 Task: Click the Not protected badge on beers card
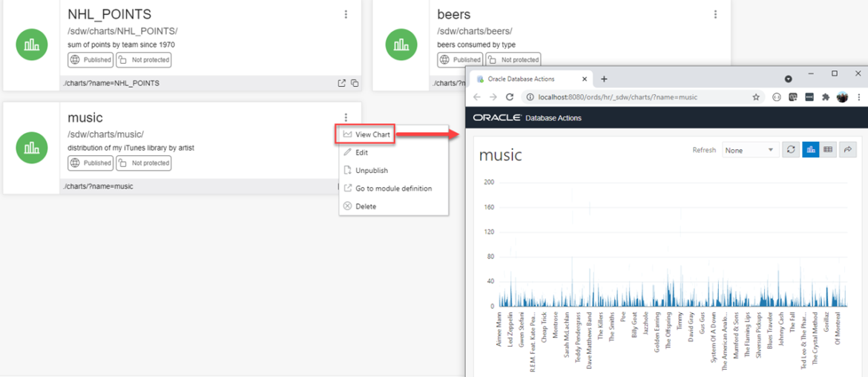513,60
